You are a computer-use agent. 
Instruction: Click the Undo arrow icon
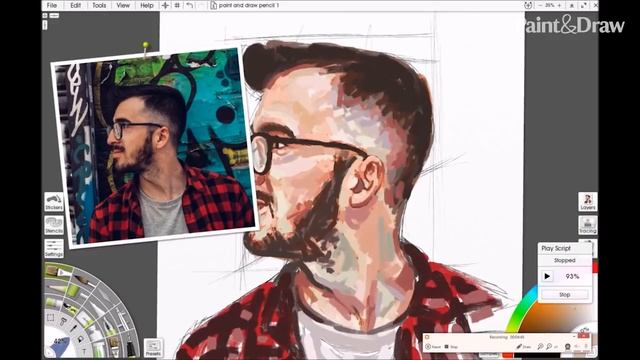(x=189, y=5)
